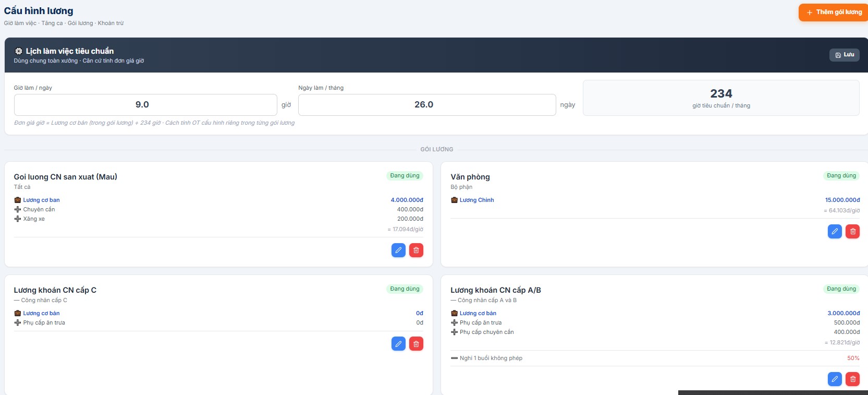
Task: Click the '4.000.000đ' base salary amount
Action: coord(407,200)
